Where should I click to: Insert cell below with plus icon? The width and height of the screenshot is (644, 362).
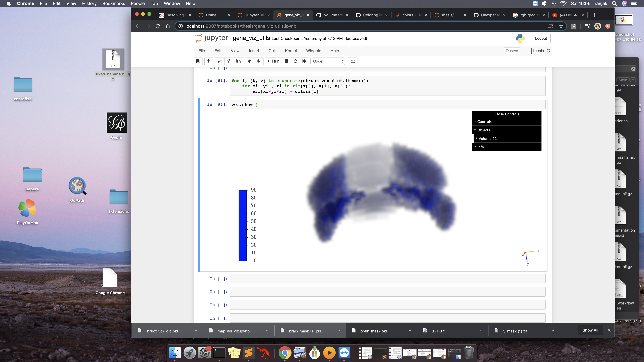209,61
